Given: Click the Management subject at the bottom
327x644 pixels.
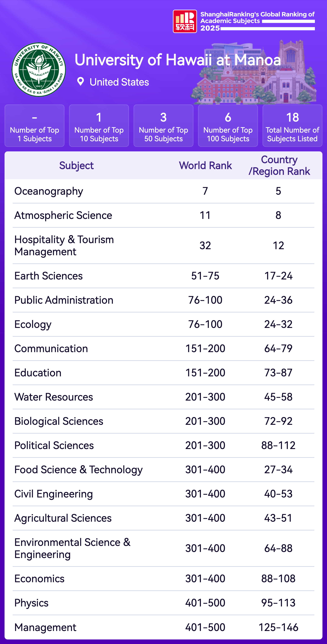Looking at the screenshot, I should coord(45,627).
